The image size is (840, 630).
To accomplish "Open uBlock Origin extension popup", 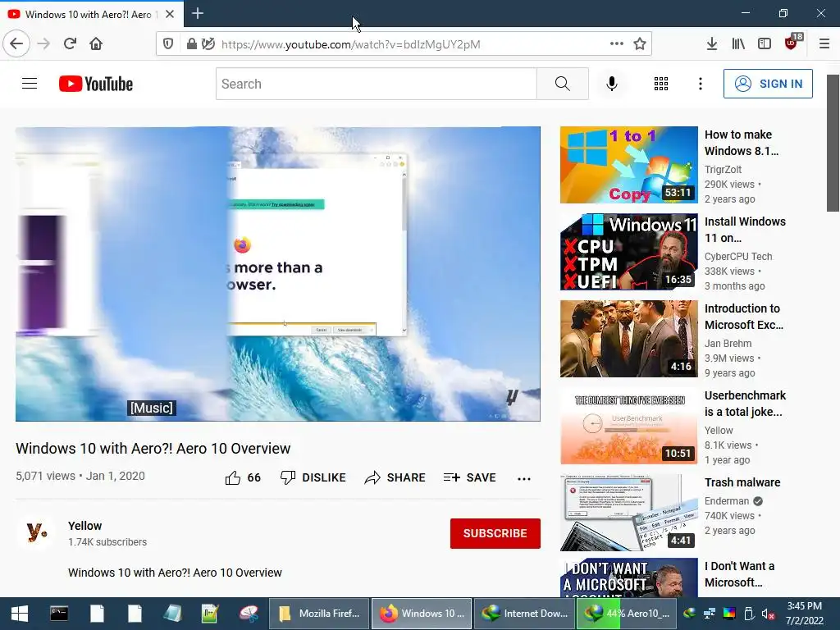I will tap(792, 43).
